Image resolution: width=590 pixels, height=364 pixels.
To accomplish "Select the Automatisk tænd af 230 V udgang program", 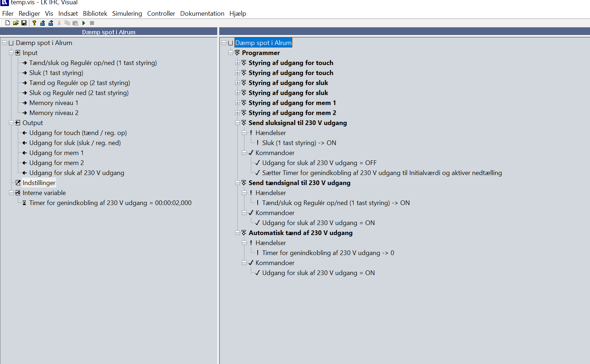I will (x=300, y=233).
